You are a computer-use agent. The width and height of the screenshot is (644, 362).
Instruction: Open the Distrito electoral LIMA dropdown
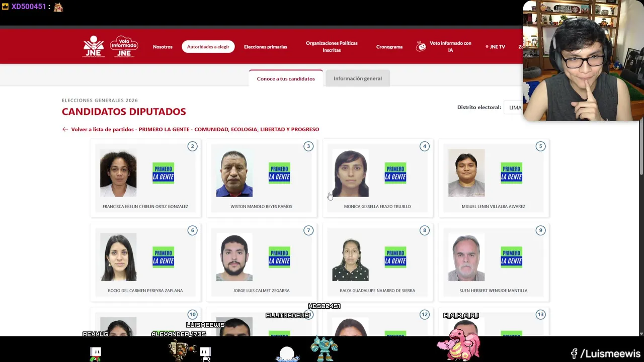(x=513, y=107)
